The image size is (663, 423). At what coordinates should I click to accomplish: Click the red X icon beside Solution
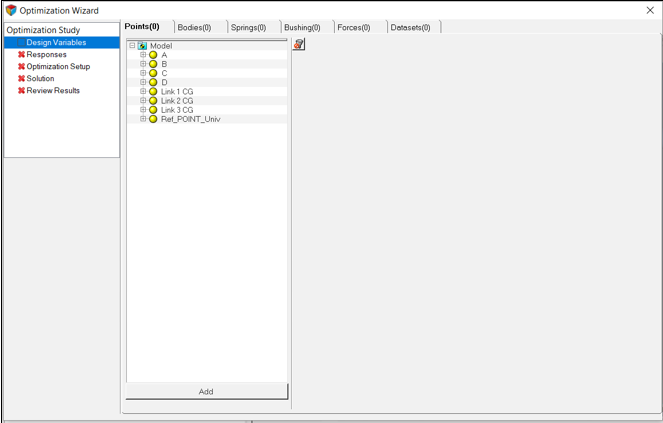click(21, 79)
